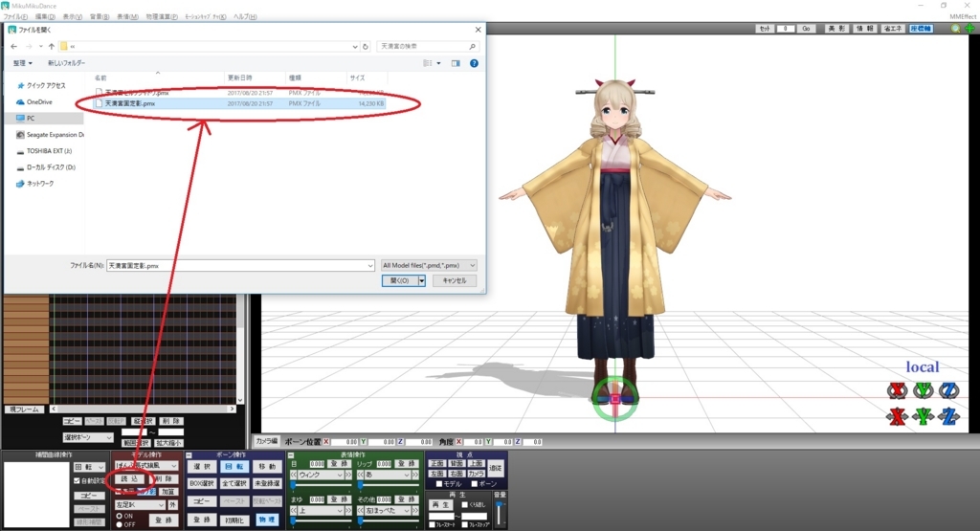
Task: Click the magnifier zoom icon in viewport toolbar
Action: point(956,29)
